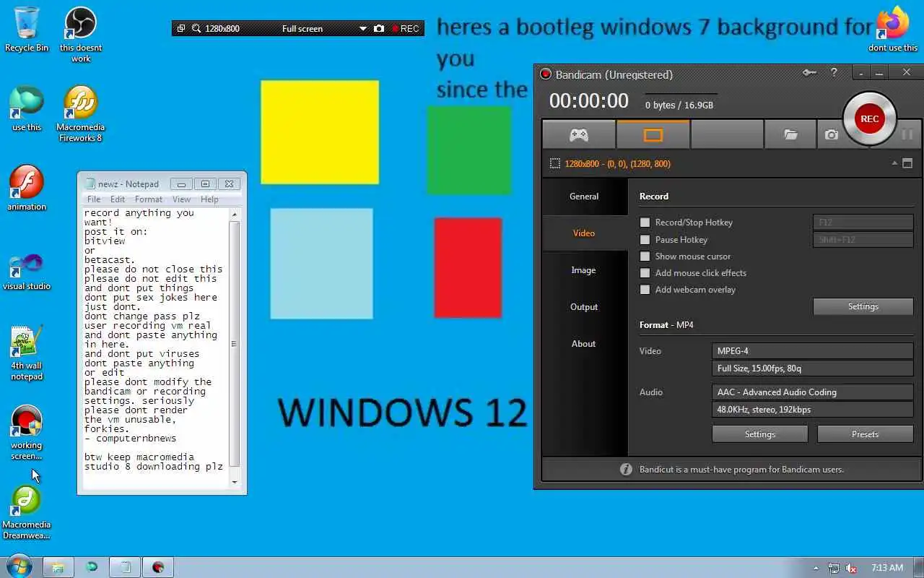Click Notepad scrollbar down arrow
This screenshot has width=924, height=578.
tap(234, 482)
